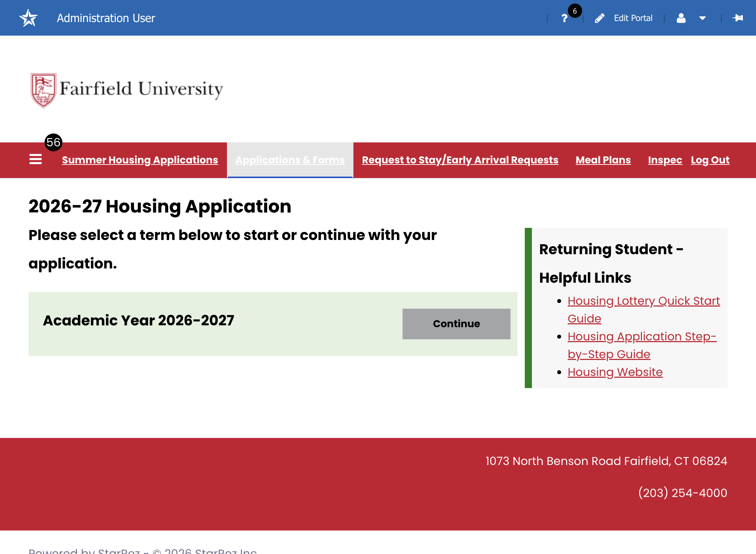The height and width of the screenshot is (554, 756).
Task: Open Housing Lottery Quick Start Guide link
Action: (644, 309)
